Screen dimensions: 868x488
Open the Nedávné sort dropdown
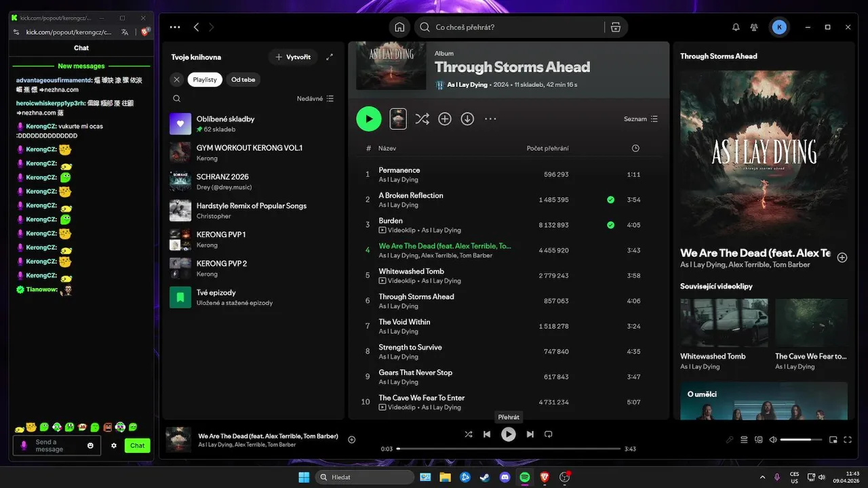click(315, 98)
